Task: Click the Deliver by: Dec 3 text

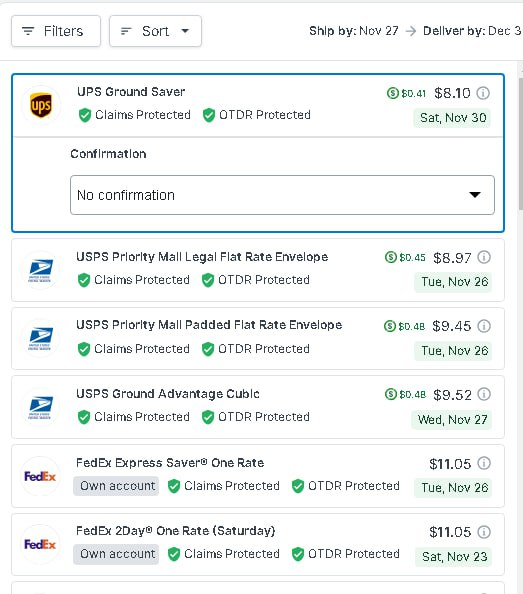Action: (472, 31)
